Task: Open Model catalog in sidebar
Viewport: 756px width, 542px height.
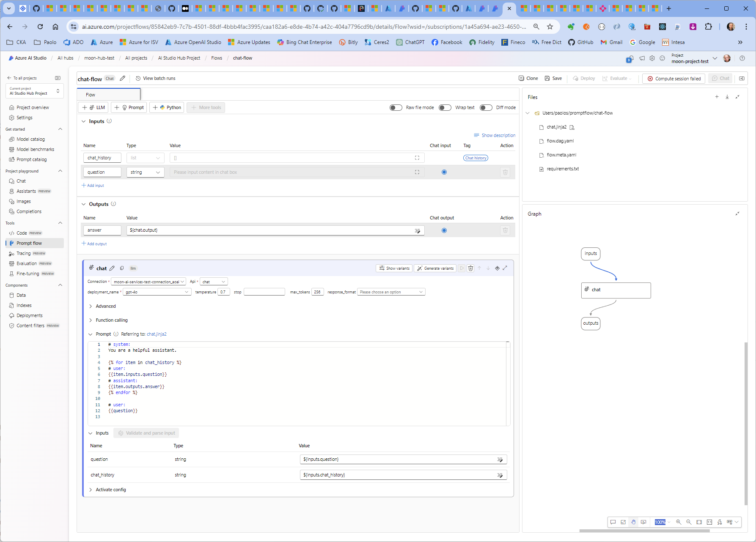Action: click(x=30, y=139)
